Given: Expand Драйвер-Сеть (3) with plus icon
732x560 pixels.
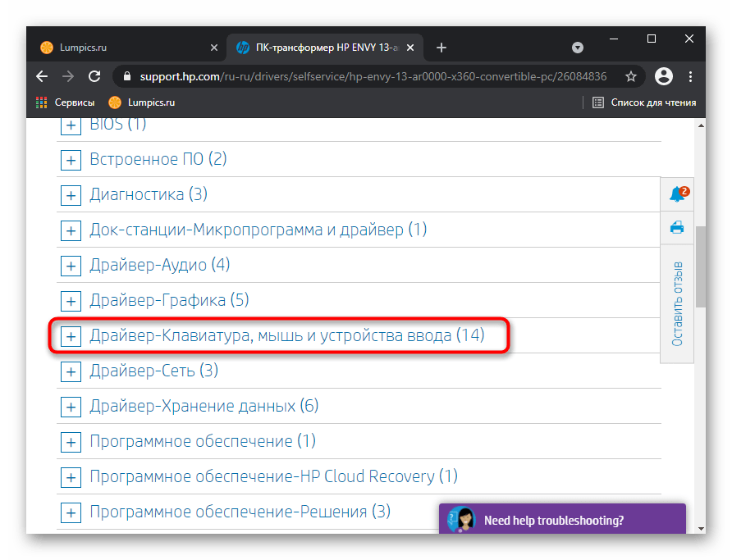Looking at the screenshot, I should [71, 371].
